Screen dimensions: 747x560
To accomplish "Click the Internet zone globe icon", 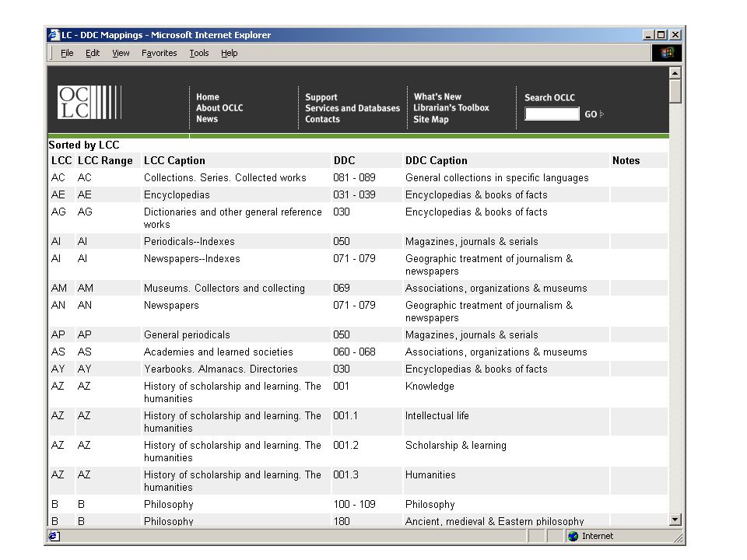I will point(573,536).
